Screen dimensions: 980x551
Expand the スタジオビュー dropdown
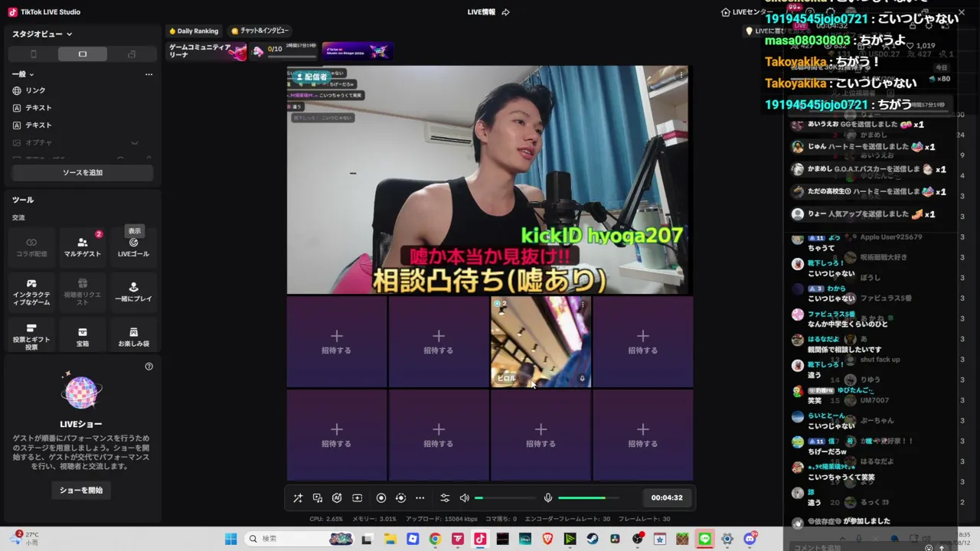coord(42,34)
